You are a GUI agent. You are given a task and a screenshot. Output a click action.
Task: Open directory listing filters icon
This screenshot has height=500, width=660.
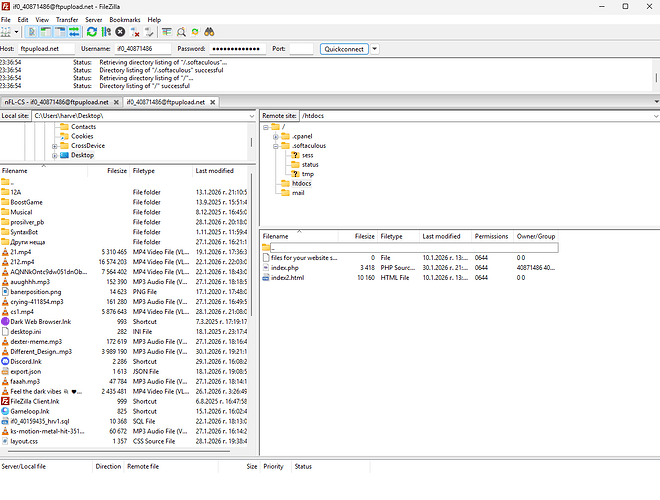coord(167,32)
